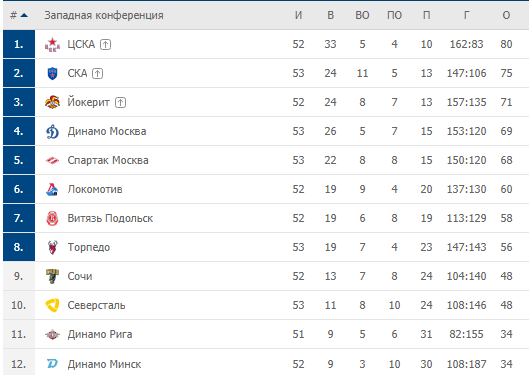Sort by rank using the # arrow
The image size is (529, 375).
(x=19, y=15)
